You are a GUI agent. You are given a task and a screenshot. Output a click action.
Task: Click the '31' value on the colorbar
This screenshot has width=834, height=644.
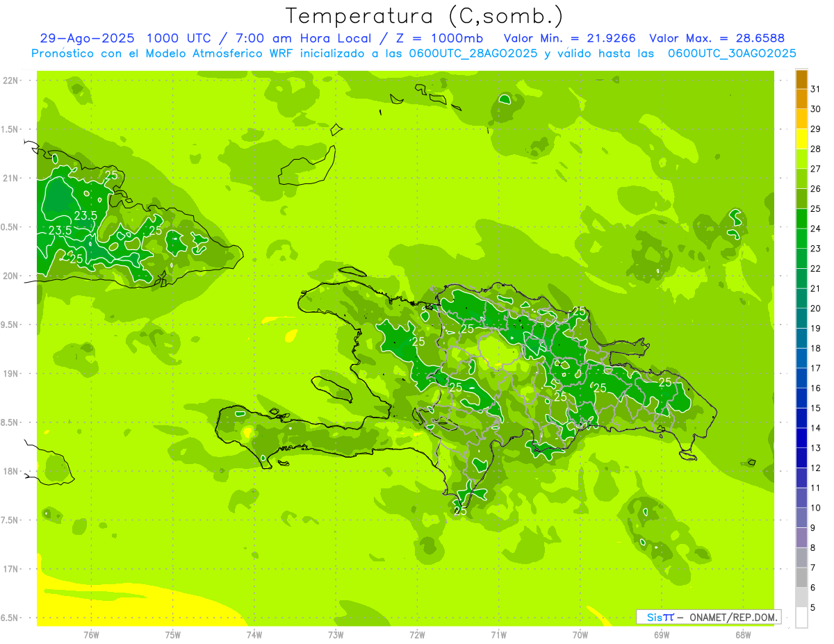(816, 89)
